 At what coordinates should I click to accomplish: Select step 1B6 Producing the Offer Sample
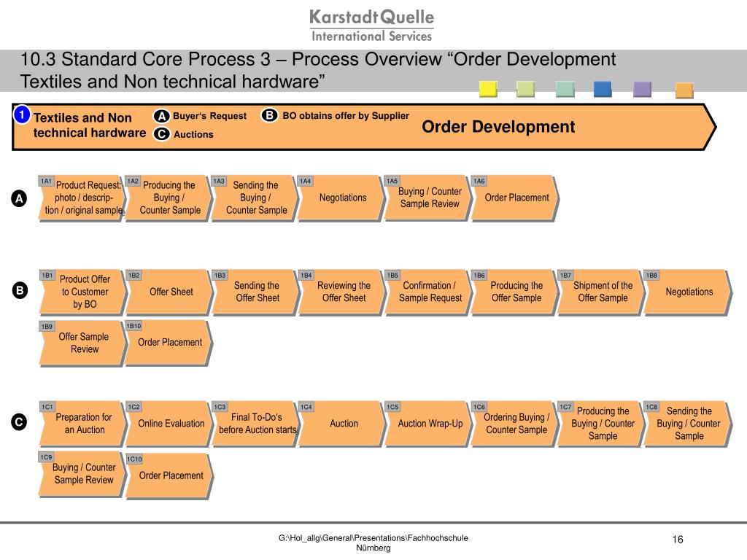[x=515, y=292]
